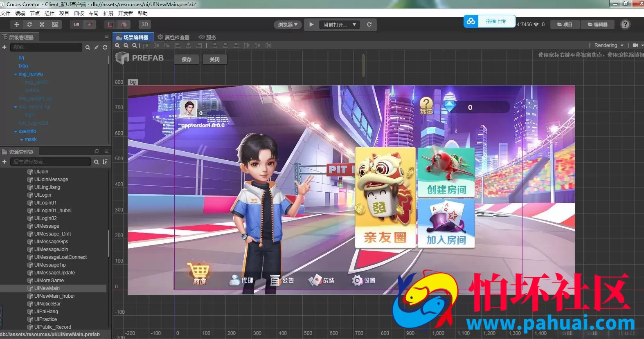Close prefab editing with 关闭 button

click(x=214, y=59)
